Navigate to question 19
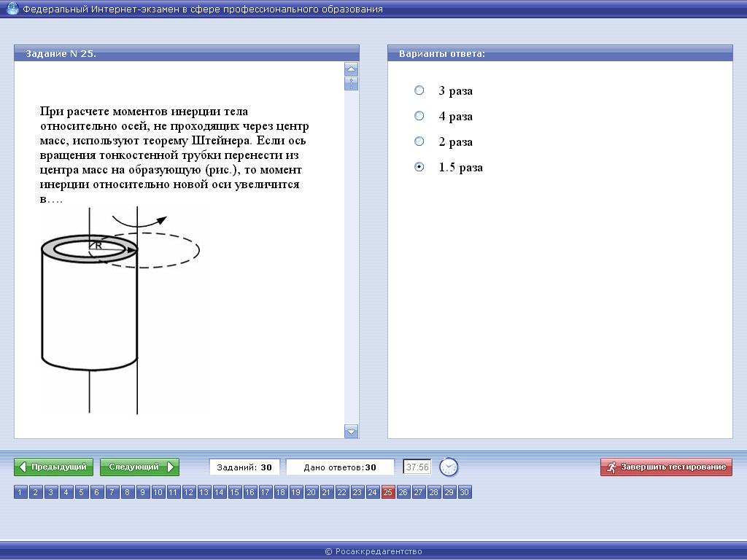747x560 pixels. coord(296,492)
